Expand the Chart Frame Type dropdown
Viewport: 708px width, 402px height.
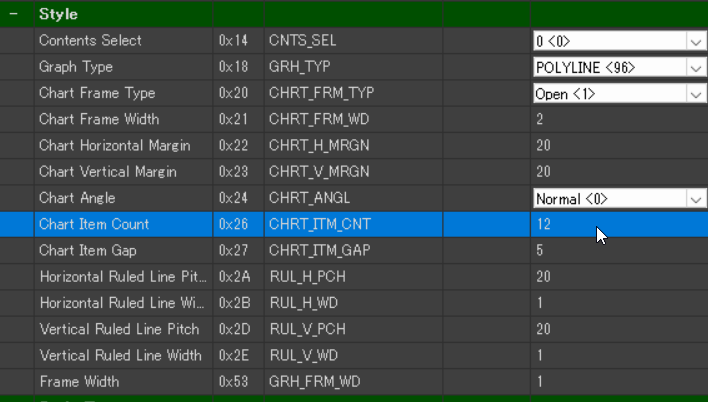click(x=695, y=93)
